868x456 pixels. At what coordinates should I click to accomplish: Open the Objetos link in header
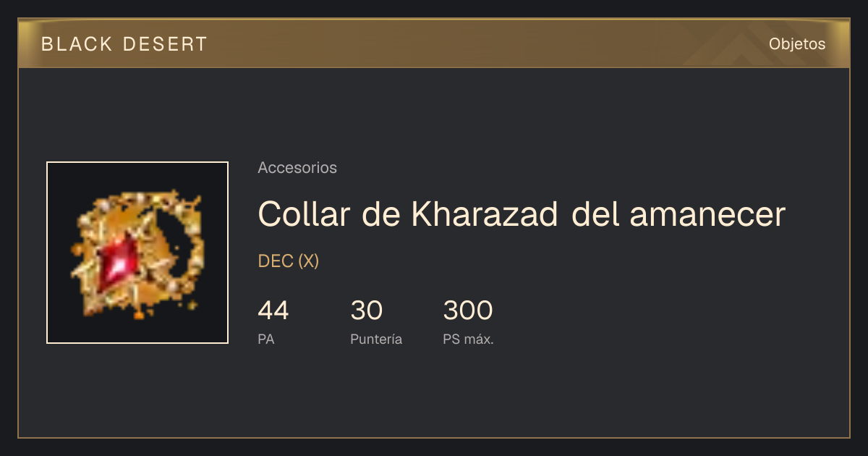click(x=797, y=44)
